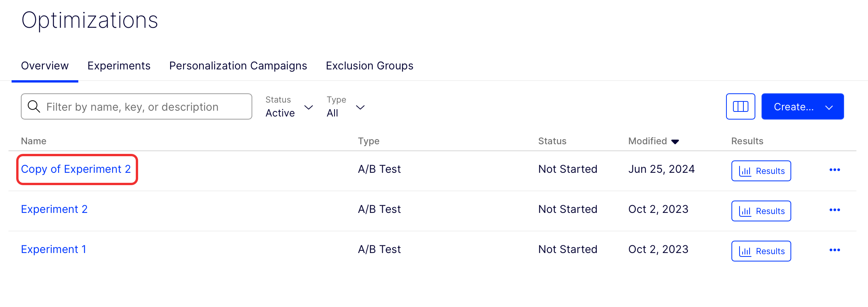Open the column layout settings icon
The width and height of the screenshot is (868, 307).
(x=740, y=106)
